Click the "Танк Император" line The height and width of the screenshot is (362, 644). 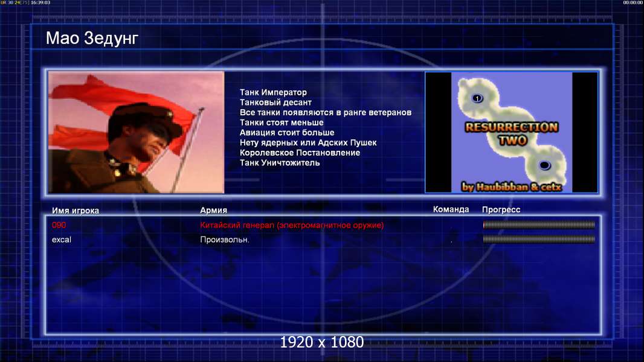pyautogui.click(x=273, y=92)
